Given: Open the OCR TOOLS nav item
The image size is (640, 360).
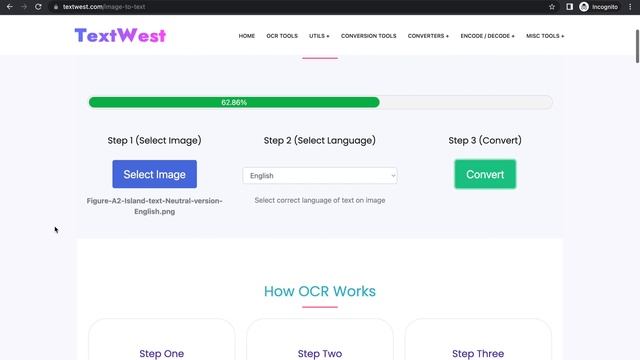Looking at the screenshot, I should tap(282, 36).
